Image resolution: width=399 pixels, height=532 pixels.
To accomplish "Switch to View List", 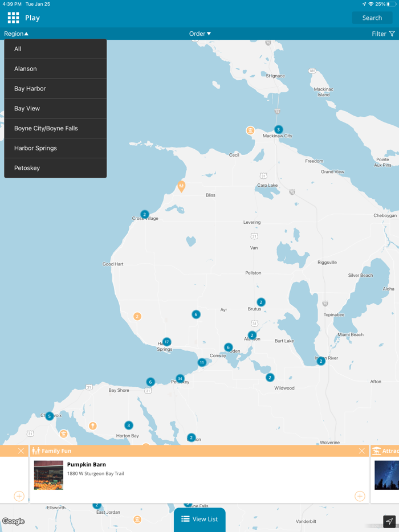I will [199, 519].
